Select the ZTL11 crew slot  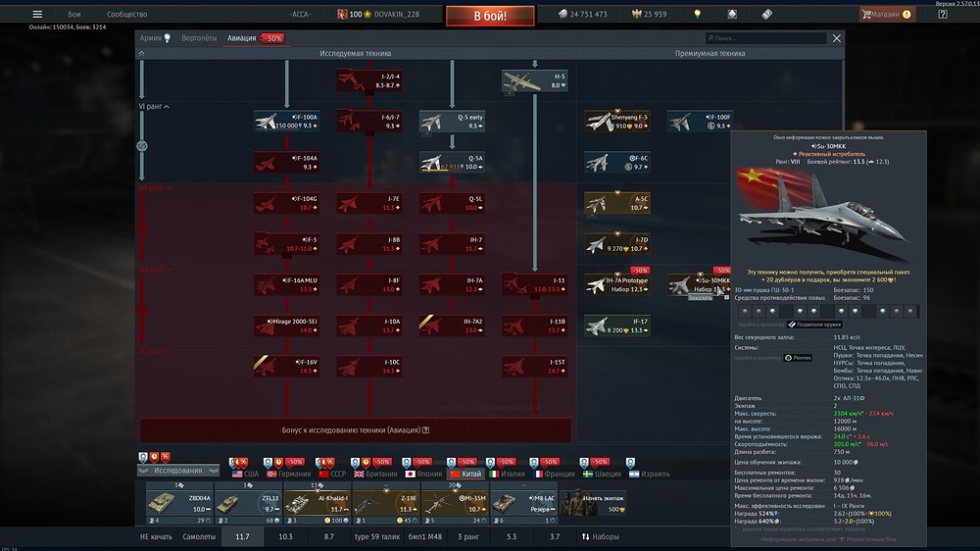tap(248, 503)
